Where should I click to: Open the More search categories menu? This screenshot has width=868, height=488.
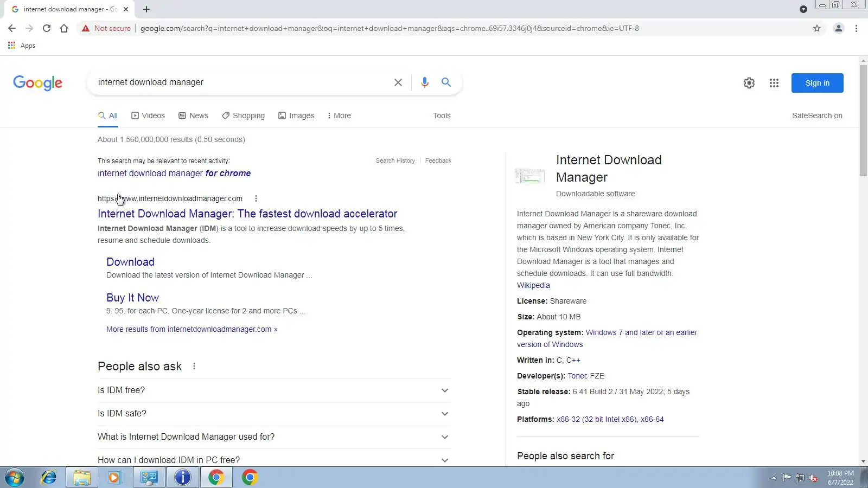click(x=339, y=115)
